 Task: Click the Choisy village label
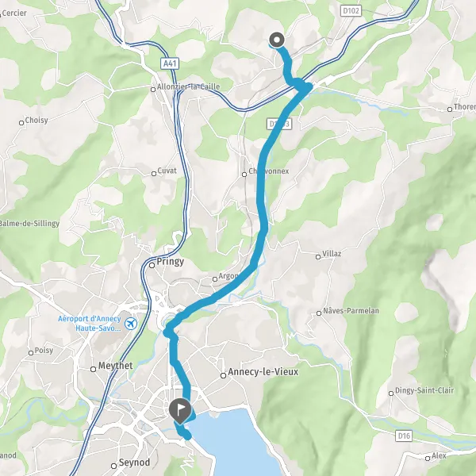36,121
